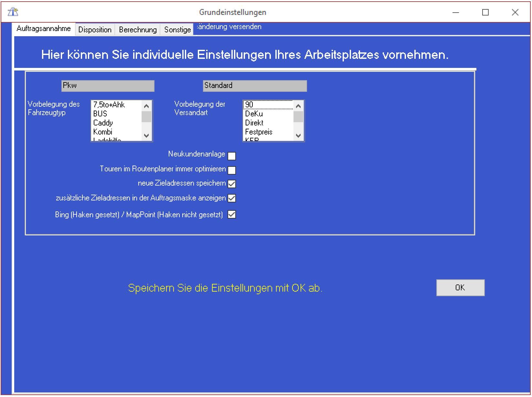Choose Kombi as vehicle type
Viewport: 532px width, 397px height.
click(x=103, y=132)
